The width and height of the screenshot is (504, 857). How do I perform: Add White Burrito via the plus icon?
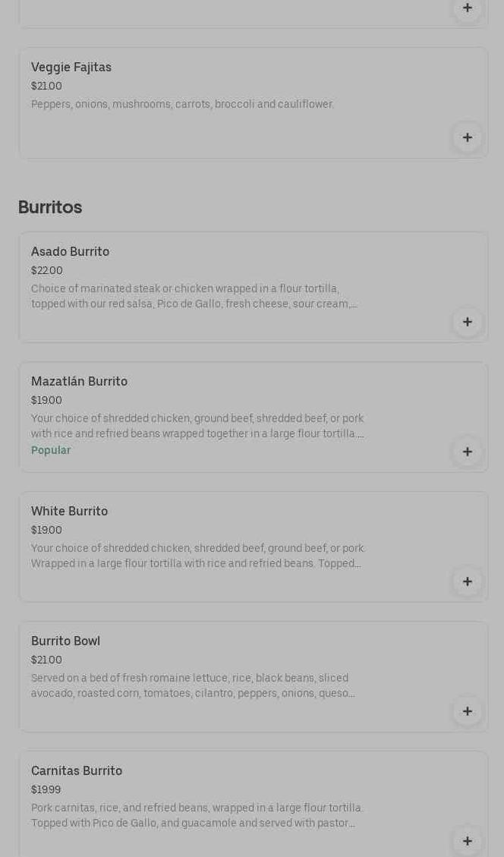coord(468,581)
